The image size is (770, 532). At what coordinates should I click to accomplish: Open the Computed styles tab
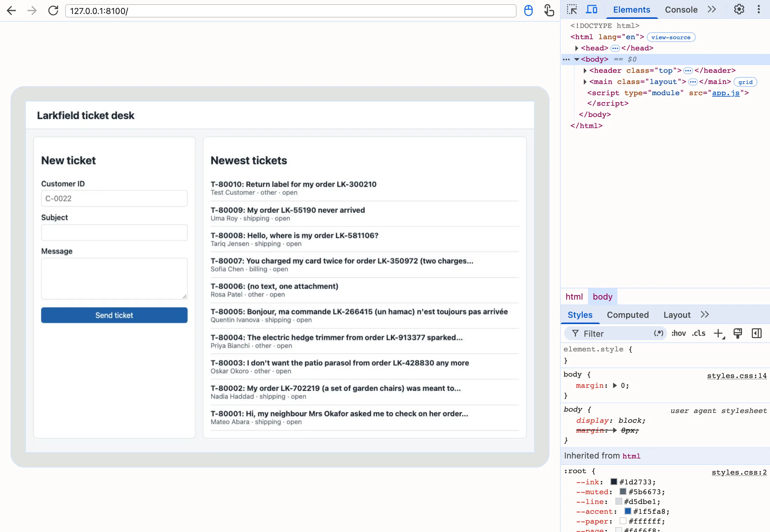628,315
